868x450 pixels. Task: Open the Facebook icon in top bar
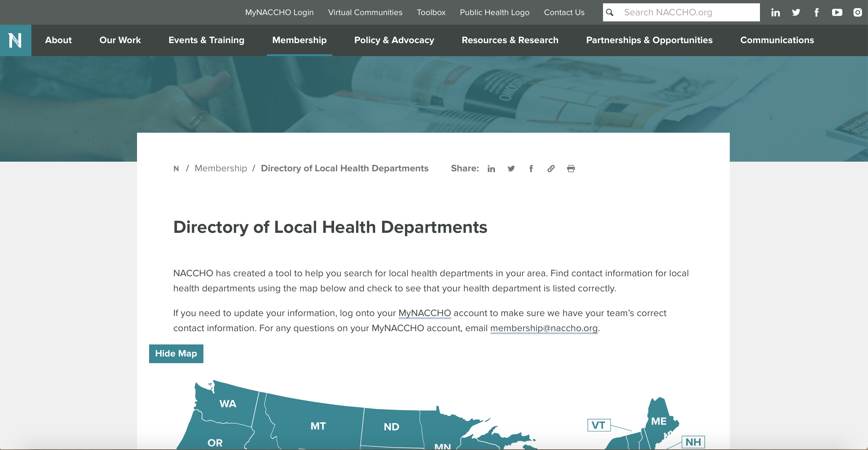[x=816, y=12]
